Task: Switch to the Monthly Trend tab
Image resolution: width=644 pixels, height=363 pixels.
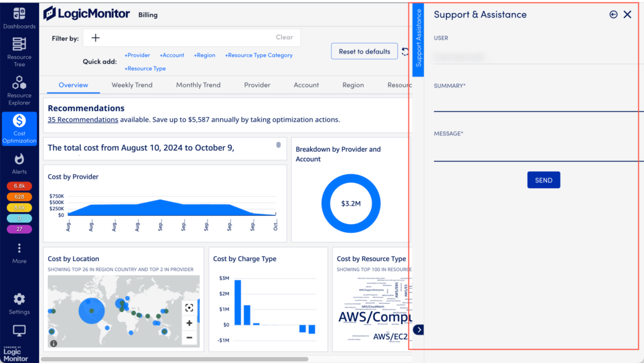Action: (198, 84)
